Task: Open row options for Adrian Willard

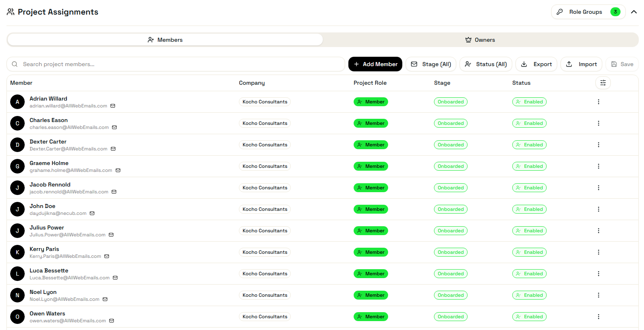Action: pyautogui.click(x=598, y=102)
